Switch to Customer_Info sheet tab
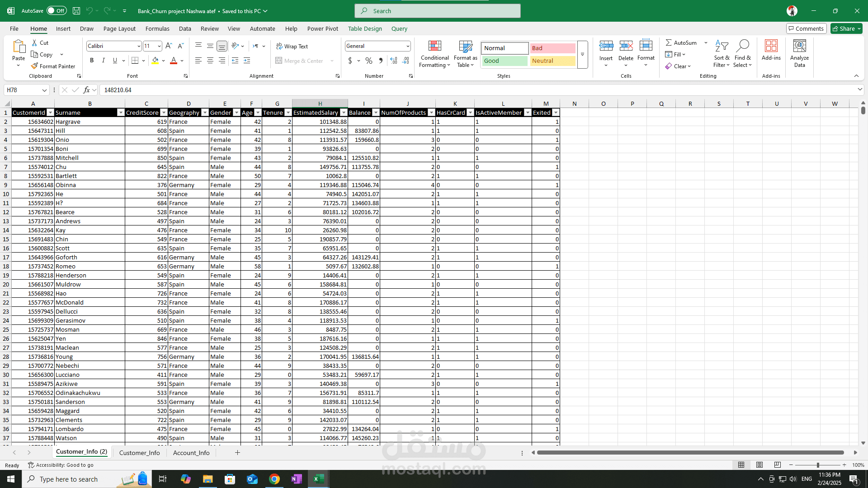 [x=139, y=453]
